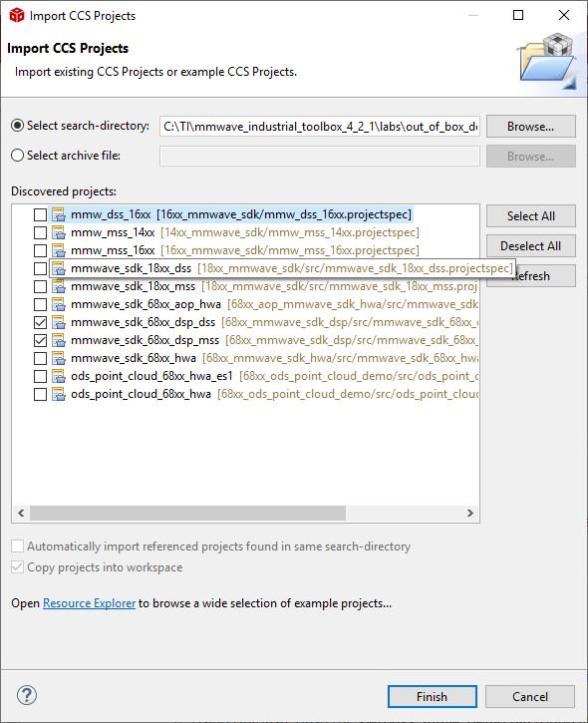
Task: Check the ods_point_cloud_68xx_hwa_es1 checkbox
Action: [40, 377]
